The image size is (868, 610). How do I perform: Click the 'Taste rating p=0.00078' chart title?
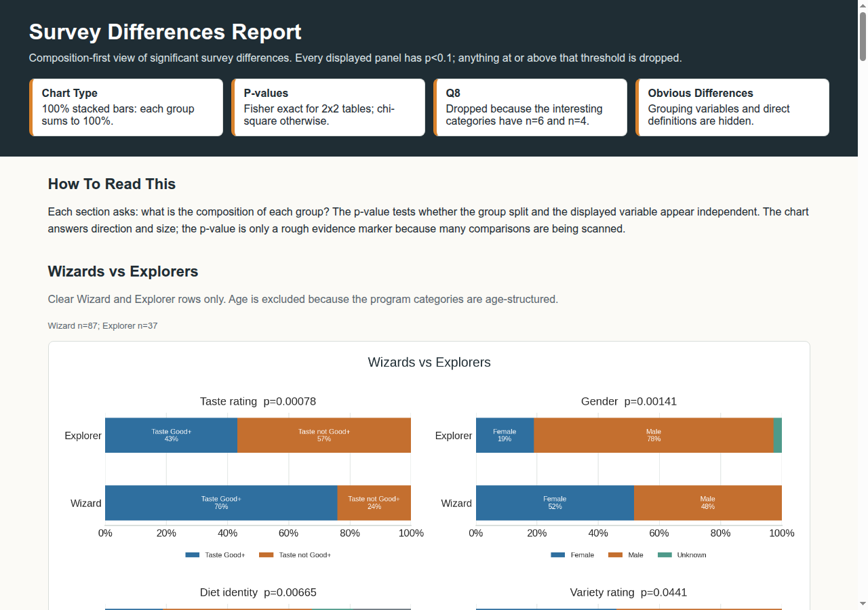click(x=258, y=401)
